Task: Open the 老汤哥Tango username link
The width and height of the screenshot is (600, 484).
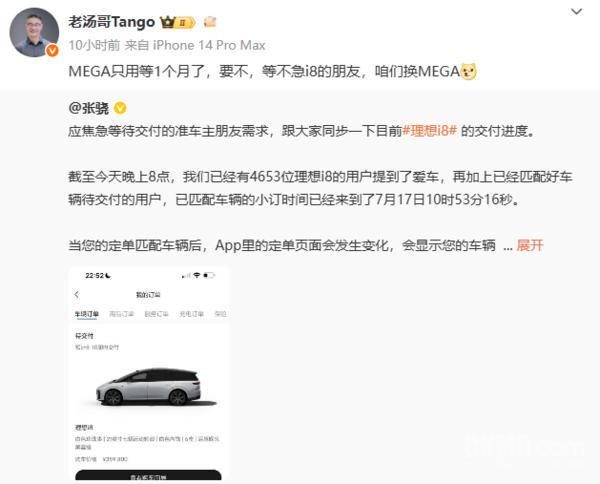Action: pos(111,22)
